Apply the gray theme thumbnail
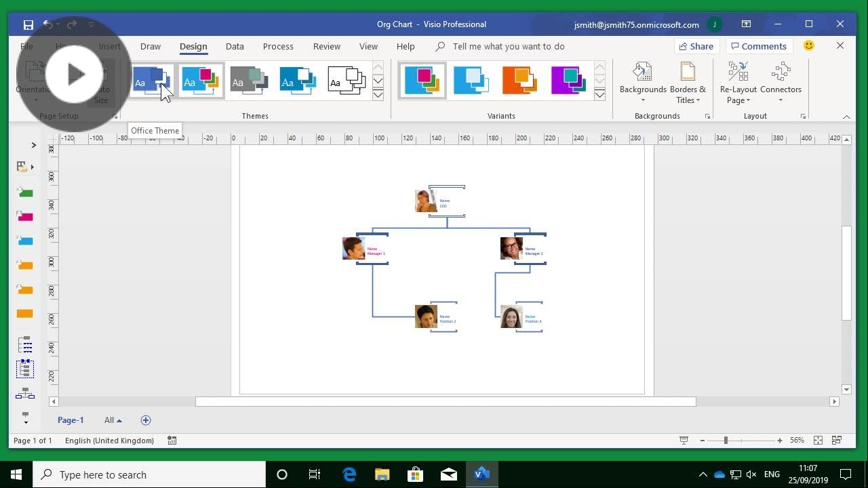This screenshot has height=488, width=868. (250, 81)
